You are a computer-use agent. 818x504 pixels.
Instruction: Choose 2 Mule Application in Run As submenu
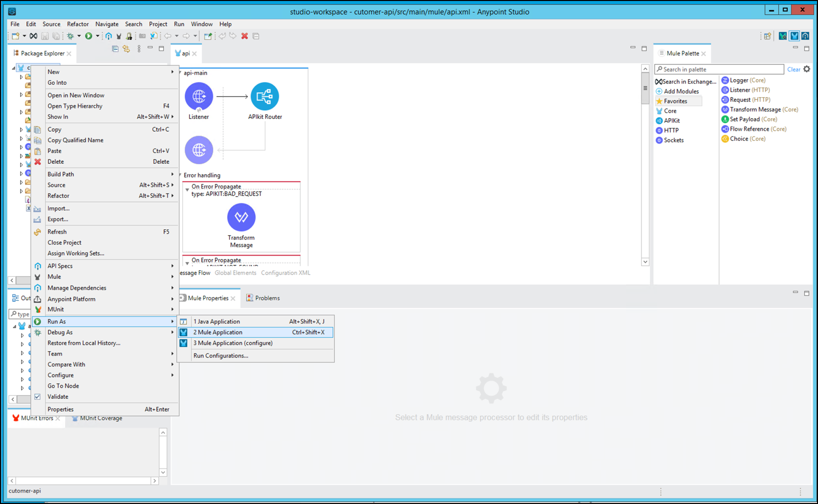point(256,332)
